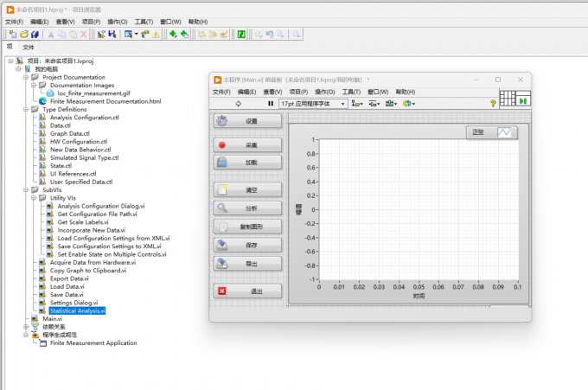Click the Run arrow in Main.vi toolbar
588x390 pixels.
[238, 104]
